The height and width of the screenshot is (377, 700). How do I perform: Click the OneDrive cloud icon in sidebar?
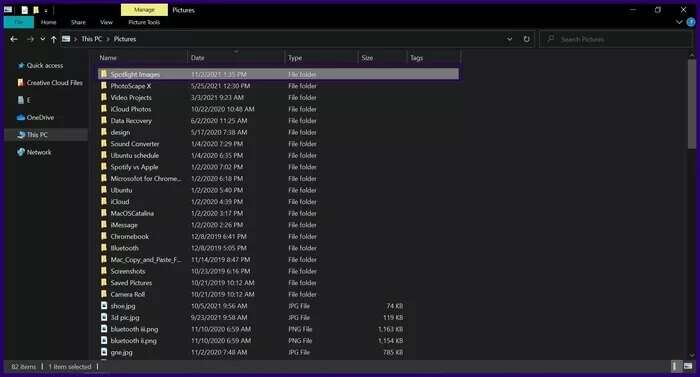(x=21, y=117)
